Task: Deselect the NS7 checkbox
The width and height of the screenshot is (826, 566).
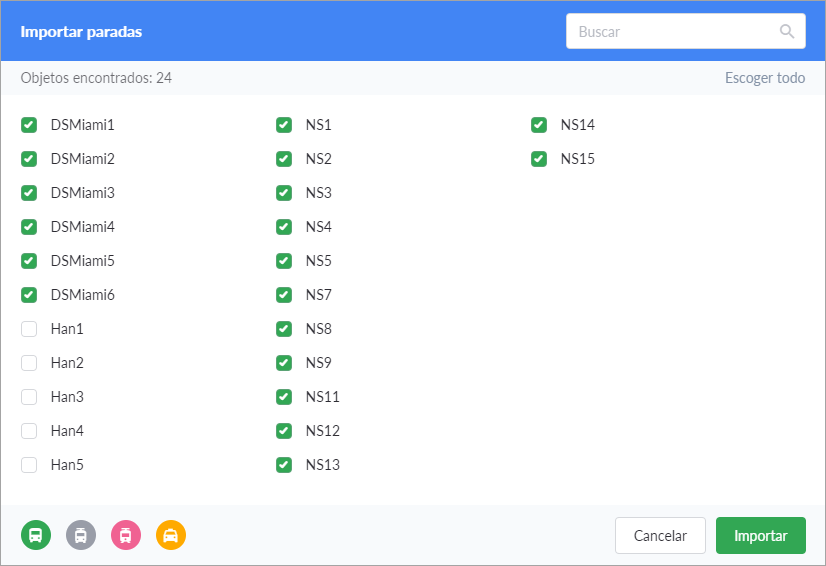Action: 284,295
